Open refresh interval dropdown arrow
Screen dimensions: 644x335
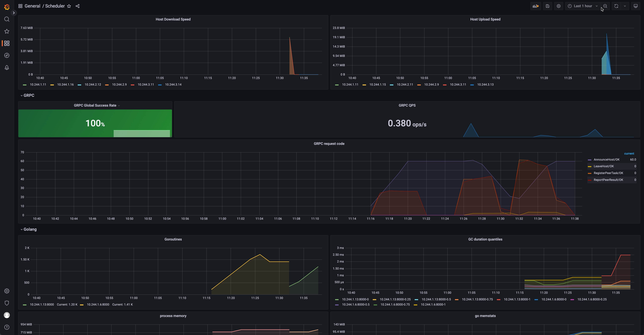pyautogui.click(x=625, y=6)
